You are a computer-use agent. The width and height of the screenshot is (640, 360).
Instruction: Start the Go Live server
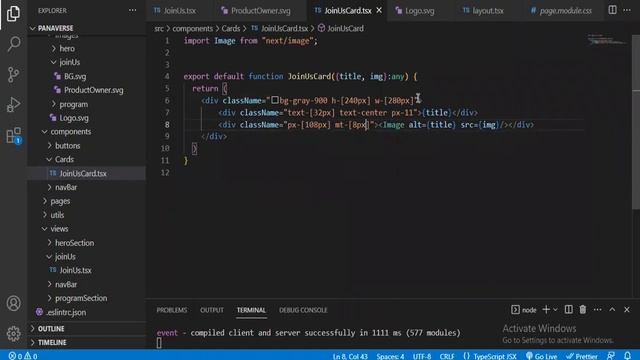click(541, 356)
